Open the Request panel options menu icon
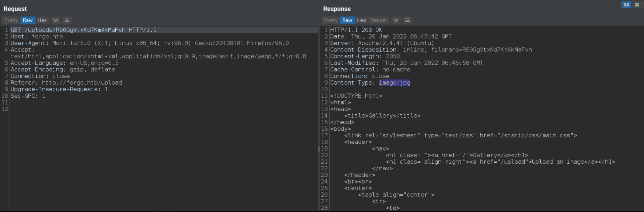This screenshot has width=644, height=212. [67, 20]
